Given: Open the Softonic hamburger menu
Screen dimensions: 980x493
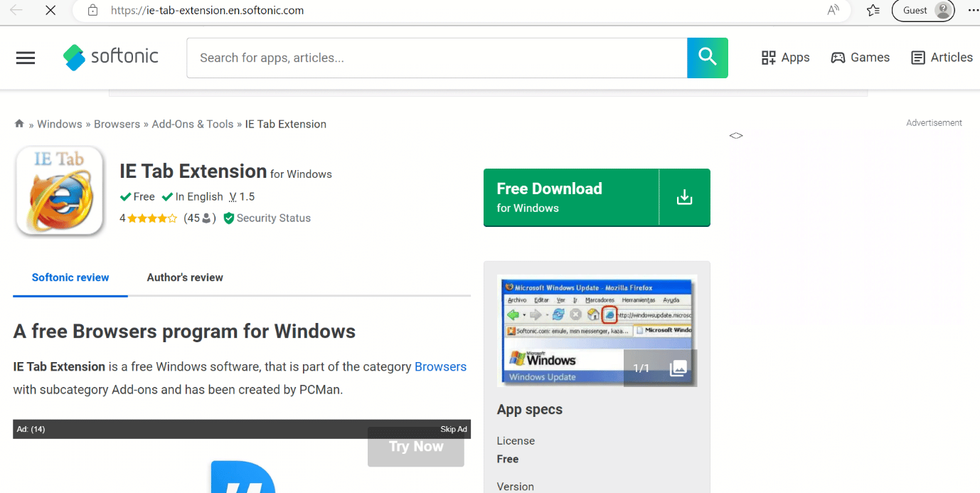Looking at the screenshot, I should (x=26, y=58).
